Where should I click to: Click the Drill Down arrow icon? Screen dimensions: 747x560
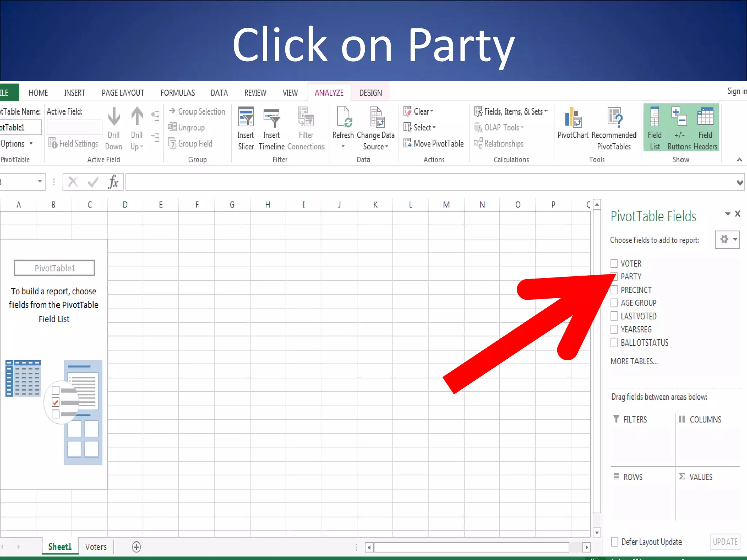[x=114, y=117]
